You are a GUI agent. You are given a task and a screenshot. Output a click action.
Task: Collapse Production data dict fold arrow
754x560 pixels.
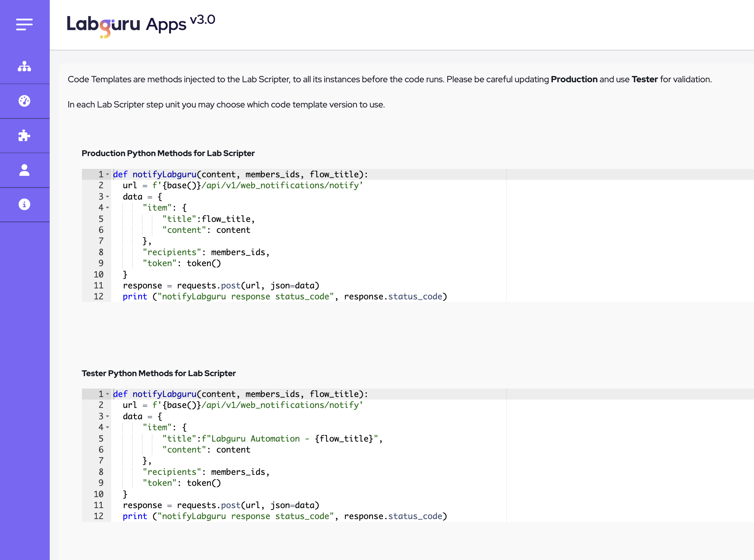[108, 197]
